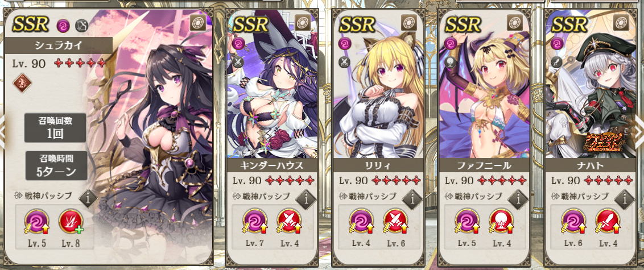Click Shurakai's Lv. 8 red passive skill icon
The image size is (644, 270).
(x=70, y=222)
